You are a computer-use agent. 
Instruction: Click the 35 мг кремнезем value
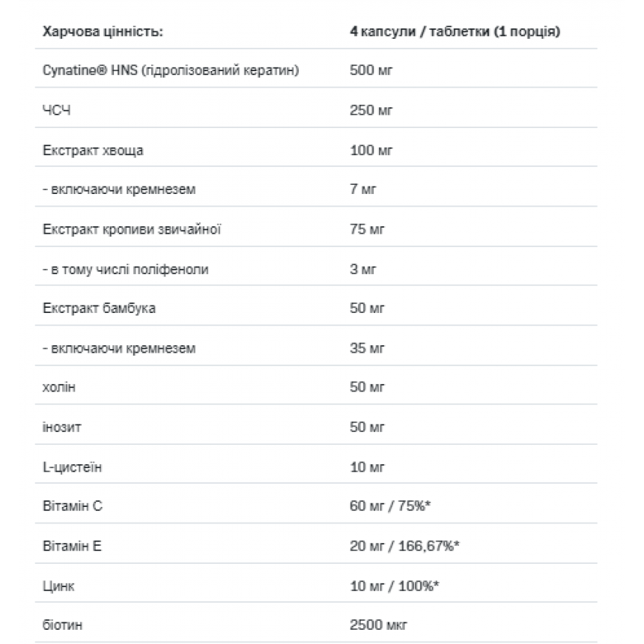(367, 348)
